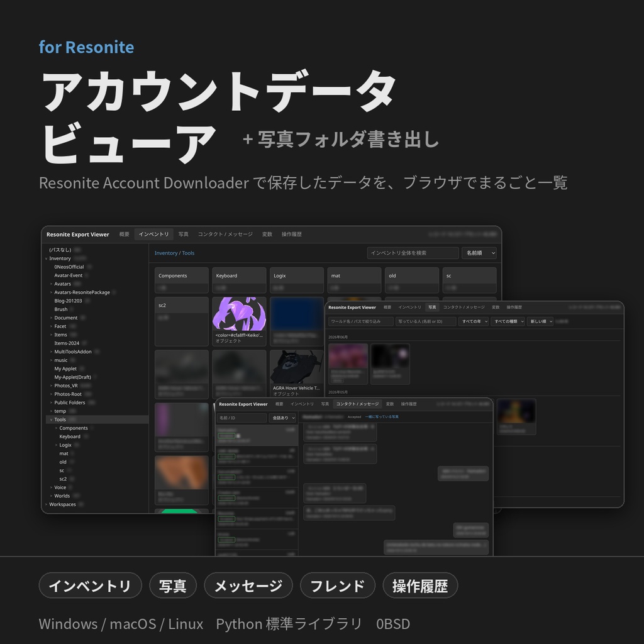Image resolution: width=644 pixels, height=644 pixels.
Task: Click the 操作履歴 pill label at the bottom
Action: (x=420, y=586)
